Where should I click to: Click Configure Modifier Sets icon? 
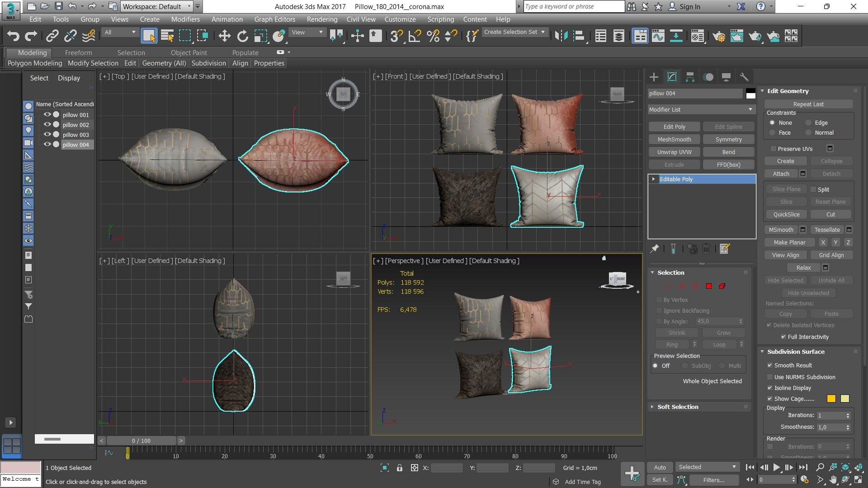point(725,249)
